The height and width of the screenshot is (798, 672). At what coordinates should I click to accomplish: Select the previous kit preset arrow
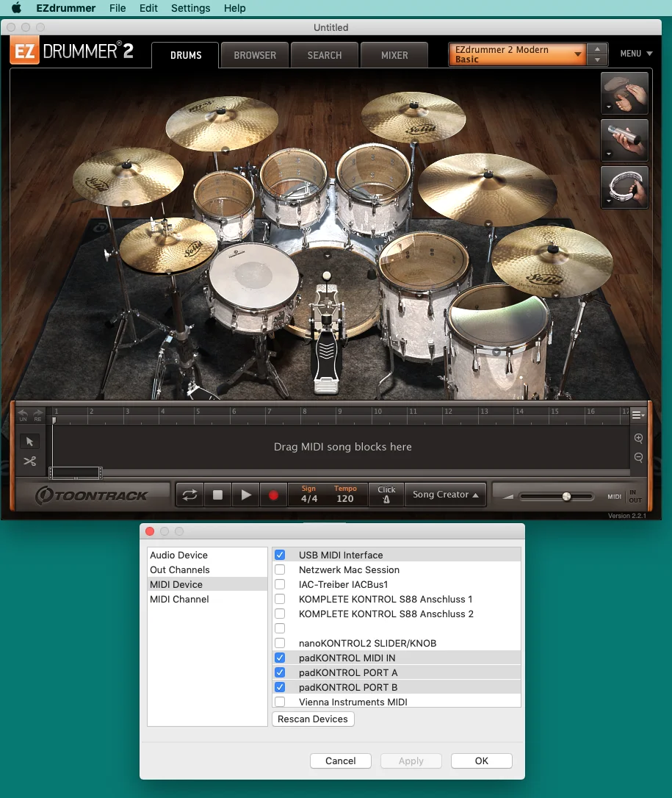[597, 48]
